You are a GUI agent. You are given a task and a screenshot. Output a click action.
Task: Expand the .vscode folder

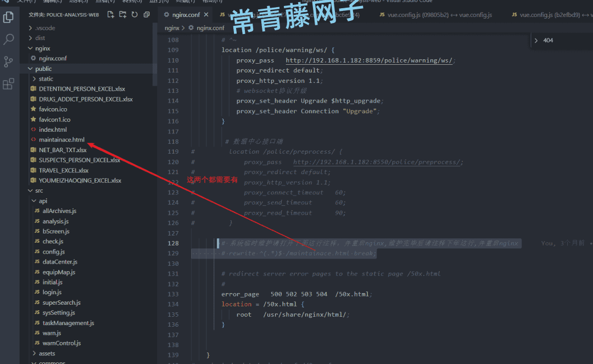[30, 28]
